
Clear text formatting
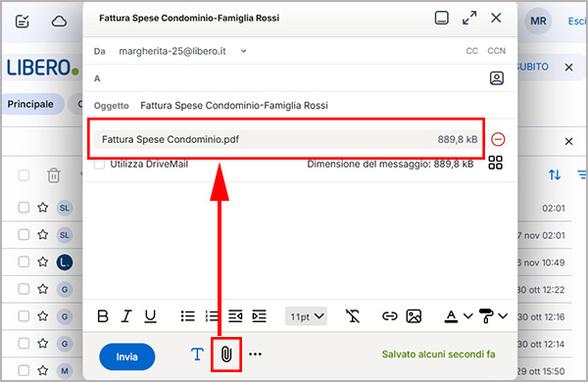tap(353, 316)
